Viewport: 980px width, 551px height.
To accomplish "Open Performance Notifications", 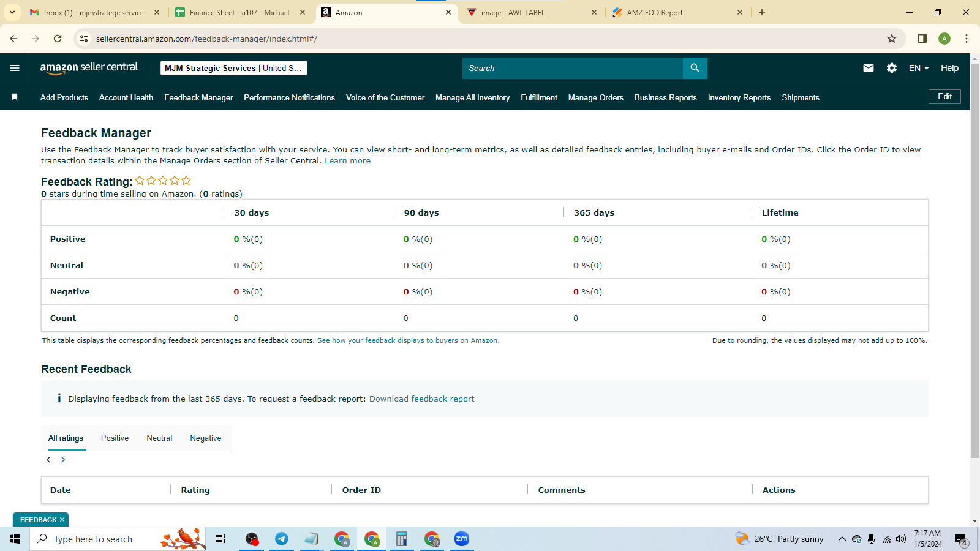I will [x=289, y=97].
